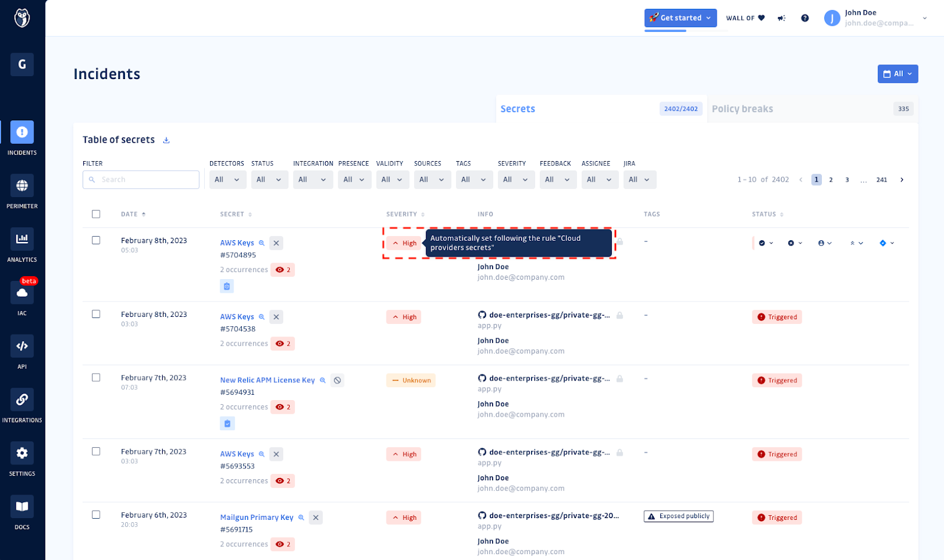Check the New Relic APM License Key row
The image size is (944, 560).
pos(96,378)
